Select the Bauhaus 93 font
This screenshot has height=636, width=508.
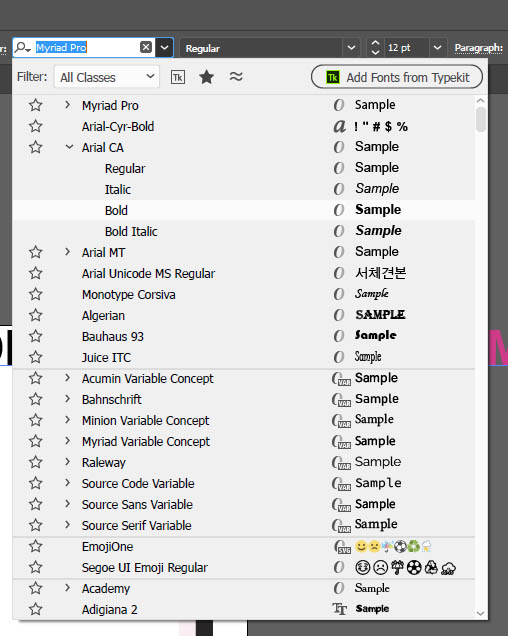tap(113, 337)
